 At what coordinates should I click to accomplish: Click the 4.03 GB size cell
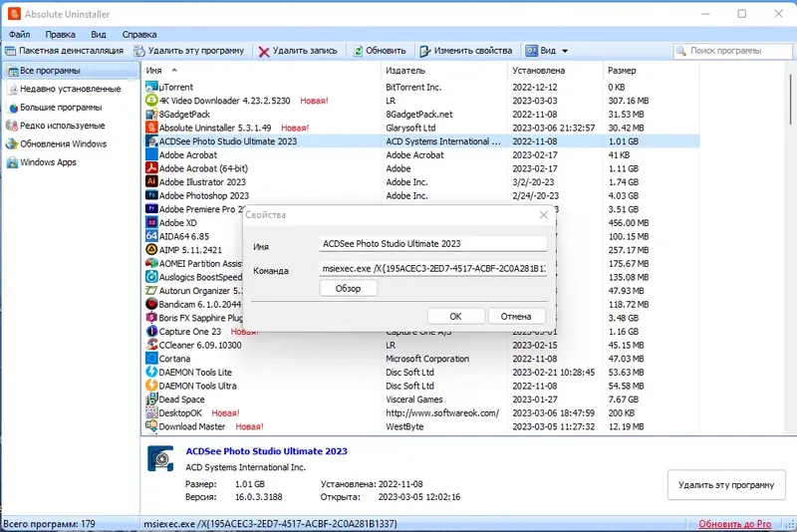coord(624,195)
